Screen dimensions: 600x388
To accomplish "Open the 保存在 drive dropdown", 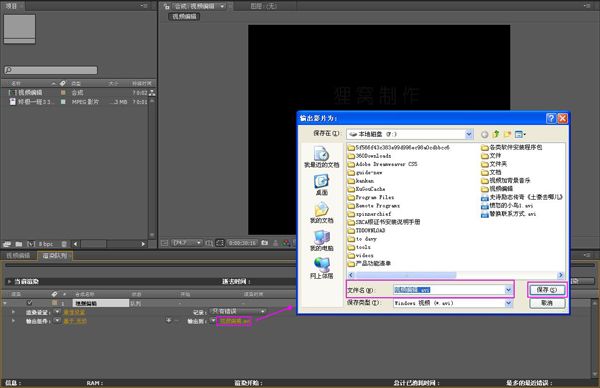I will (x=469, y=134).
